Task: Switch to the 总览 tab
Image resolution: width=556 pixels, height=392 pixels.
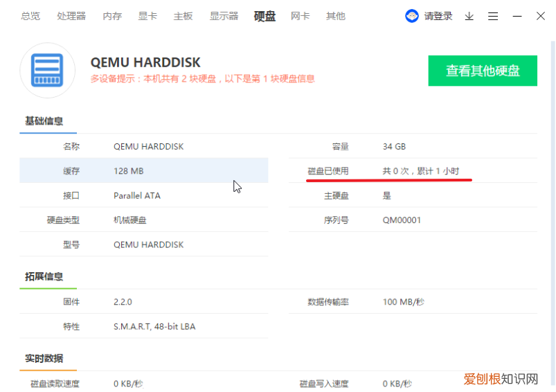Action: (30, 16)
